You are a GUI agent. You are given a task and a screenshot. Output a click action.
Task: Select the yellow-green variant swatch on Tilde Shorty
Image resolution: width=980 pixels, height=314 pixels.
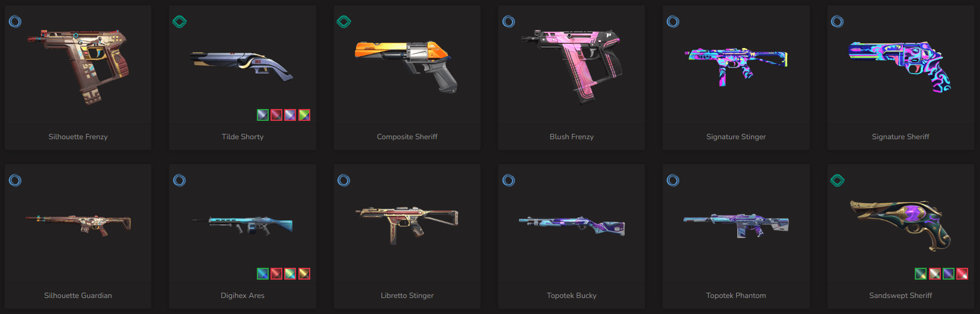point(304,115)
